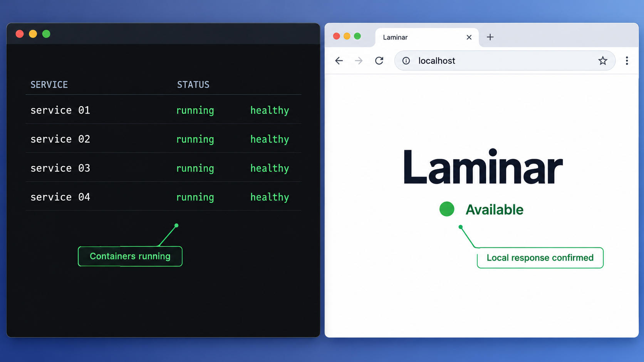
Task: Click 'healthy' value for service 04
Action: click(270, 197)
